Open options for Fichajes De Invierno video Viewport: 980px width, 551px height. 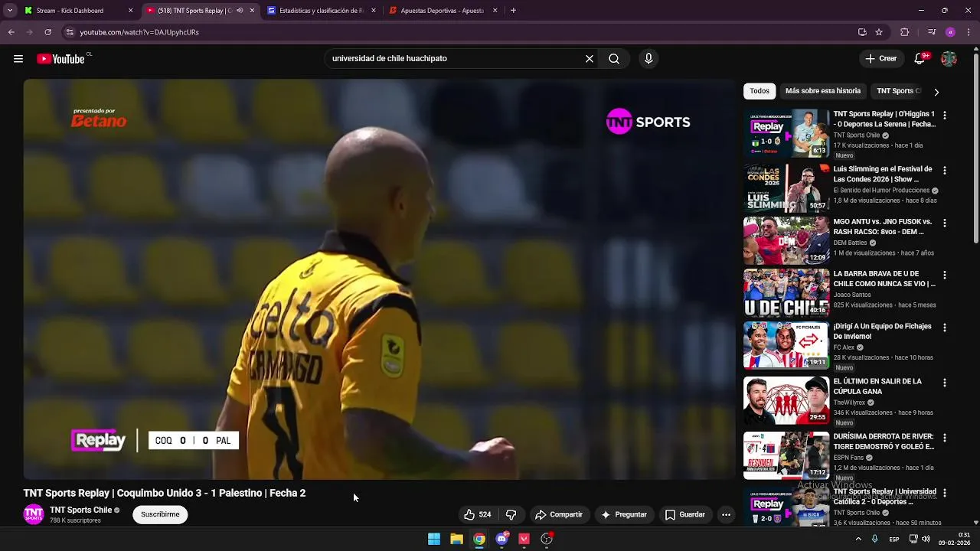[945, 328]
